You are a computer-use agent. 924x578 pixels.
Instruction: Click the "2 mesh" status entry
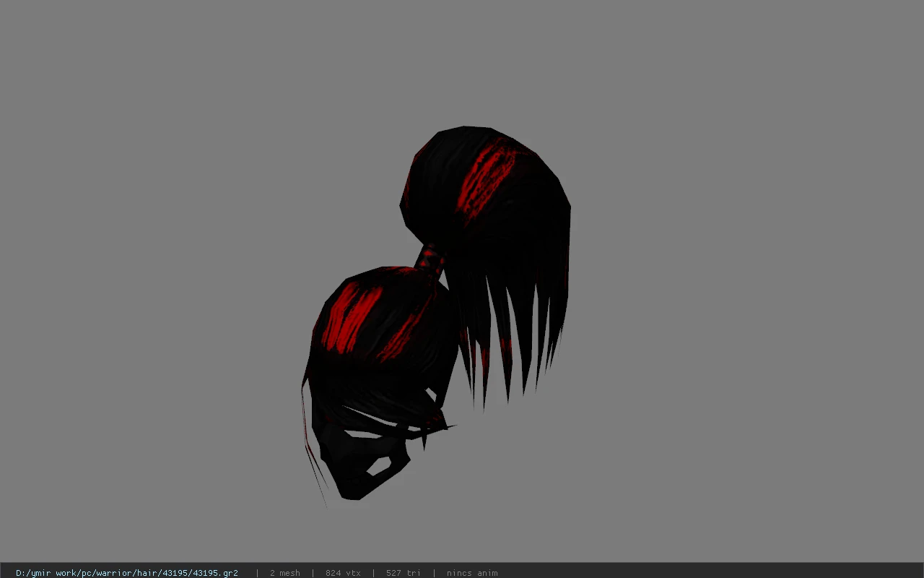click(x=285, y=573)
